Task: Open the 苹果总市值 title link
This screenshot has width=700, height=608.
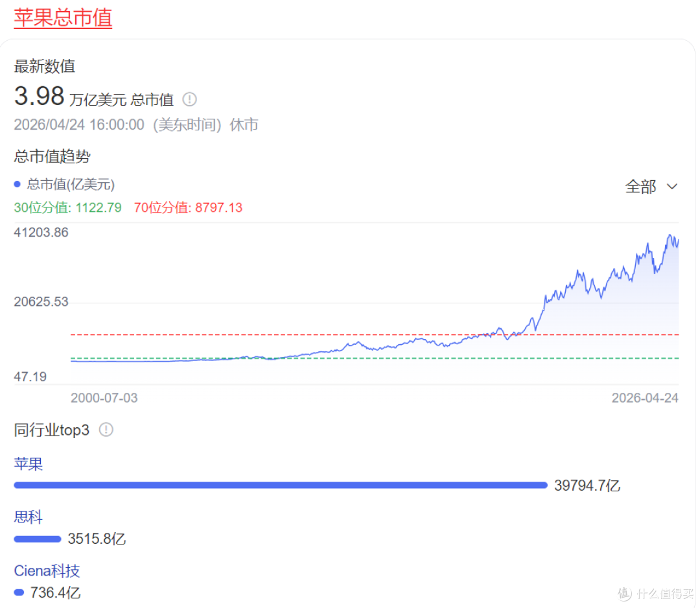Action: pyautogui.click(x=63, y=18)
